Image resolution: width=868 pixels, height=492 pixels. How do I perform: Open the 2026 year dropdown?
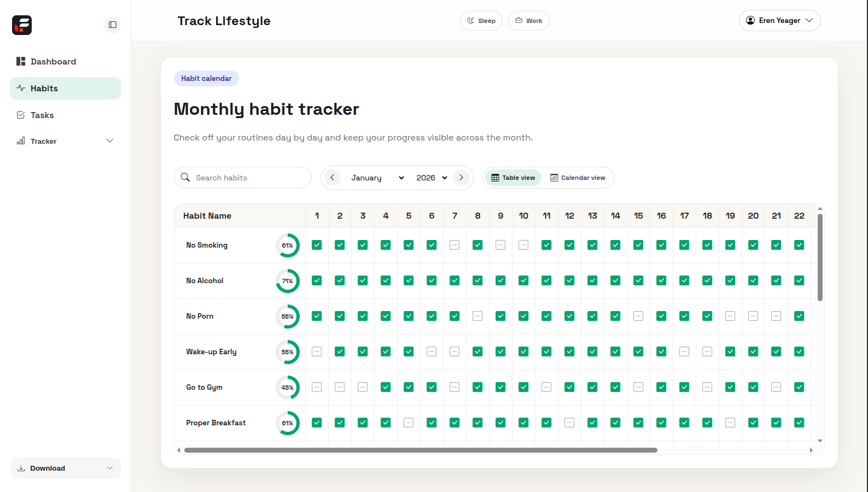432,178
